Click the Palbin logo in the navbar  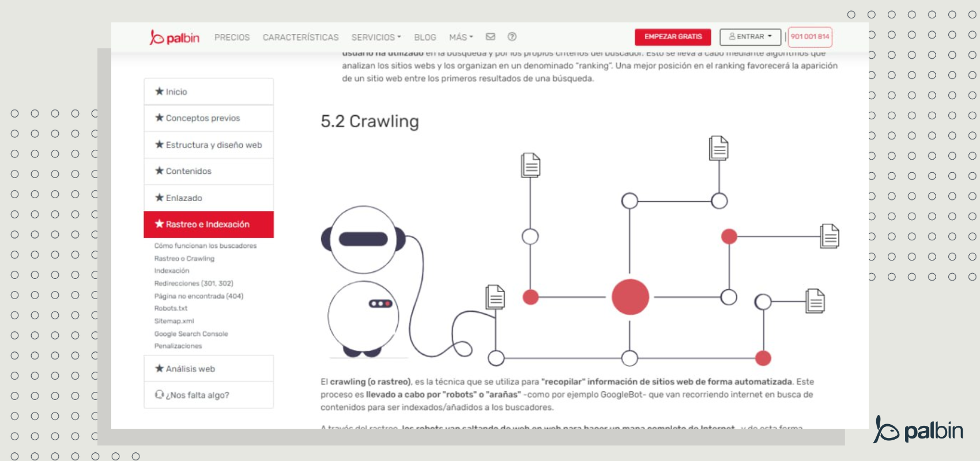[x=174, y=37]
